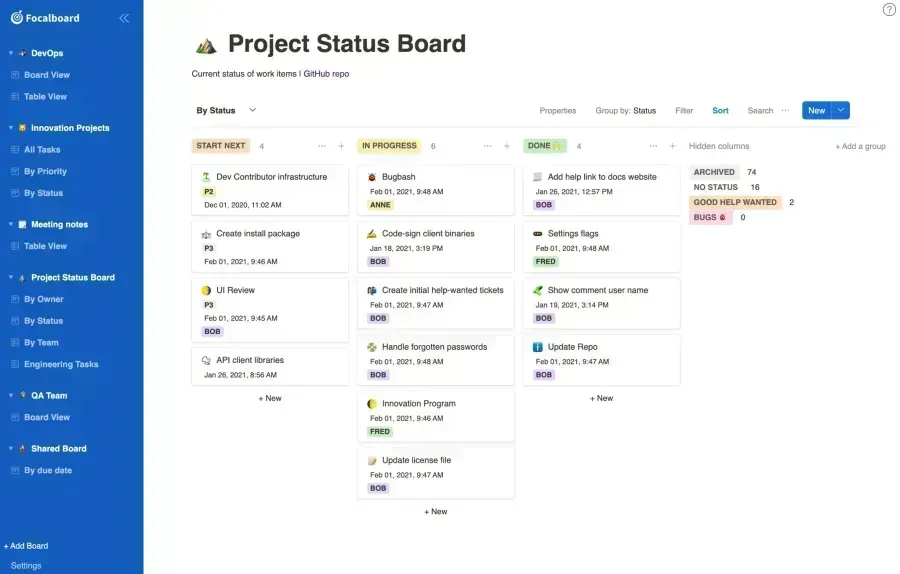
Task: Open the Update license file card
Action: pos(436,473)
